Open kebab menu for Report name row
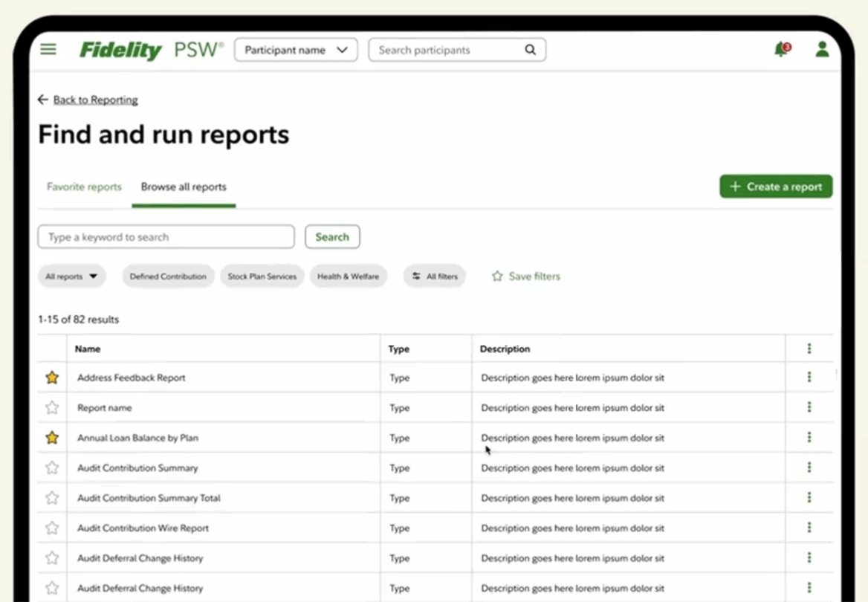 coord(809,407)
